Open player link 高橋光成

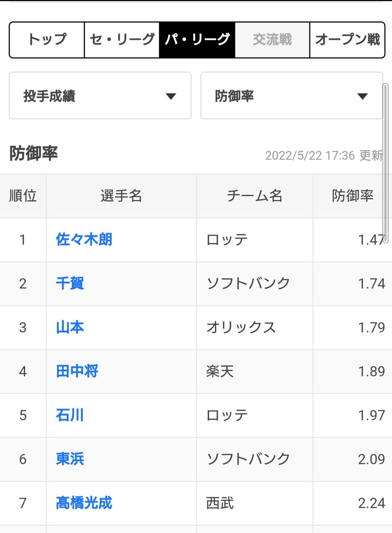[x=84, y=503]
